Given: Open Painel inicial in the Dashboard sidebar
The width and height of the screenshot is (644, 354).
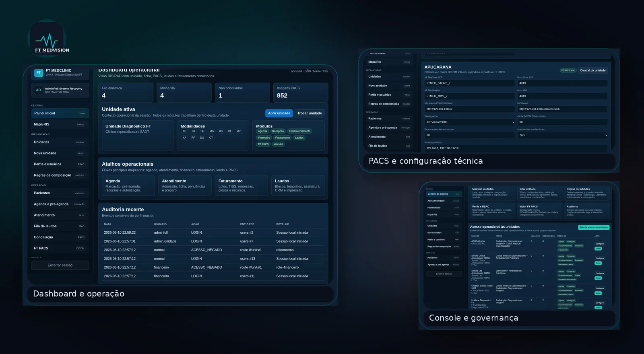Looking at the screenshot, I should click(60, 113).
